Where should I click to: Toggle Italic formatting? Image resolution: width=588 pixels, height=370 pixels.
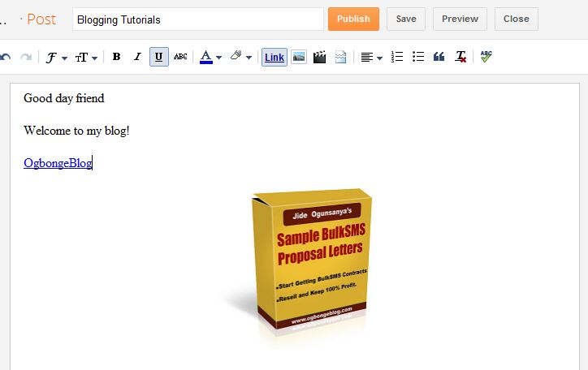tap(137, 57)
